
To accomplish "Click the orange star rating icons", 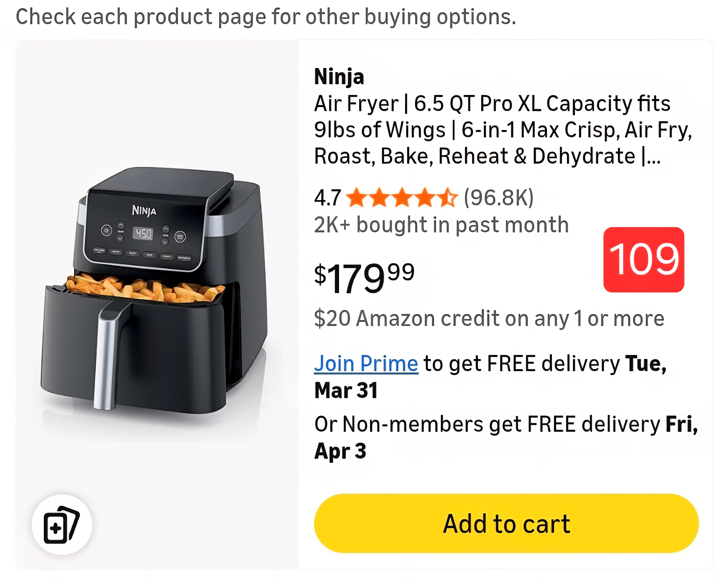I will [x=402, y=198].
